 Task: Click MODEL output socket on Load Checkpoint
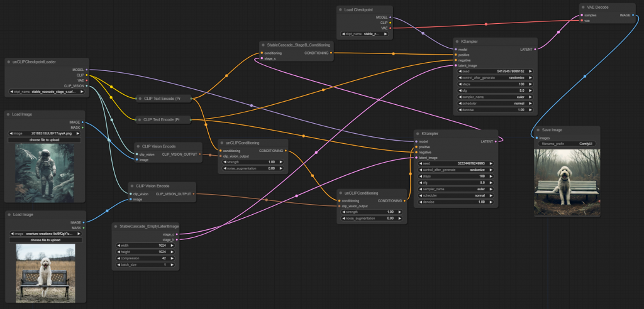(x=390, y=17)
